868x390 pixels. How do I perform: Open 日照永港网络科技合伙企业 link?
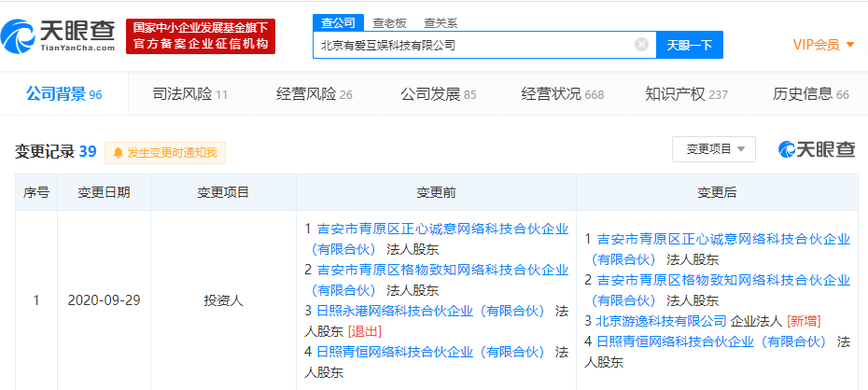[x=431, y=311]
